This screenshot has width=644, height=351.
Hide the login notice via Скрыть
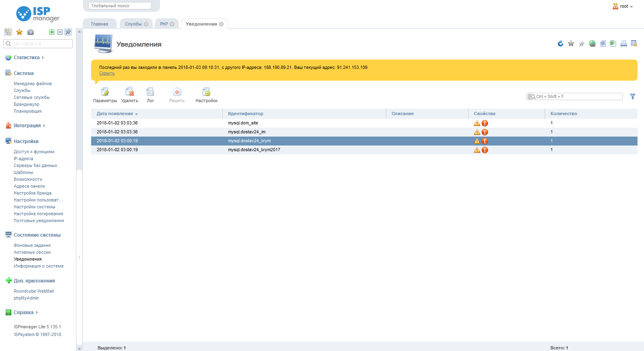[107, 73]
